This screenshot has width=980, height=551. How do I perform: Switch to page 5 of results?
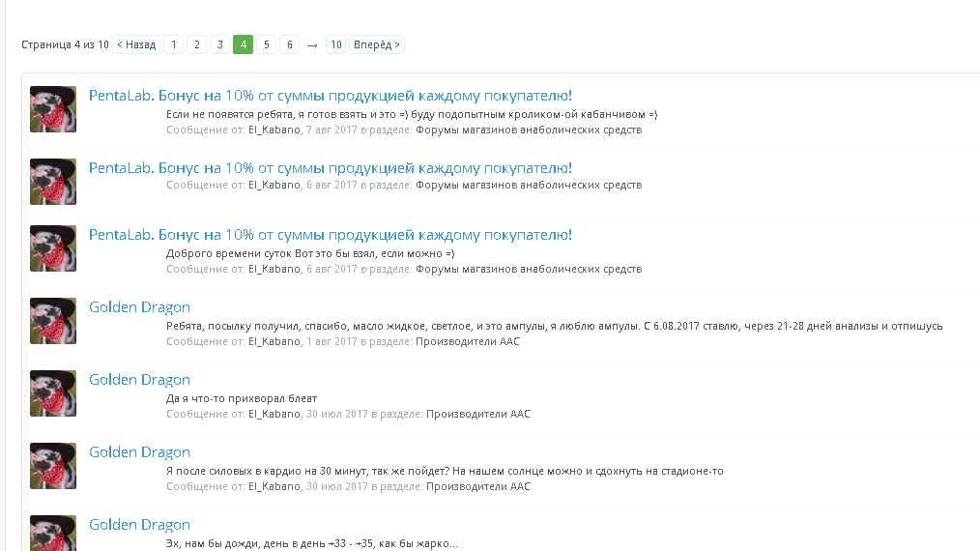[267, 44]
